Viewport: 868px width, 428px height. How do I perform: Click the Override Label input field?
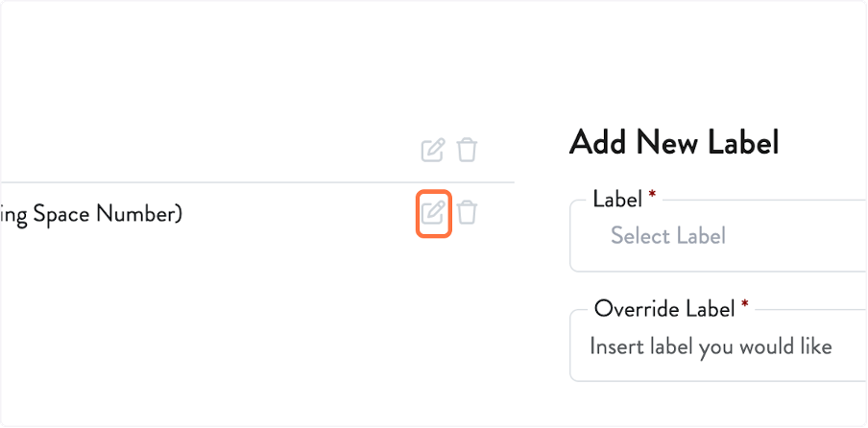pyautogui.click(x=720, y=345)
